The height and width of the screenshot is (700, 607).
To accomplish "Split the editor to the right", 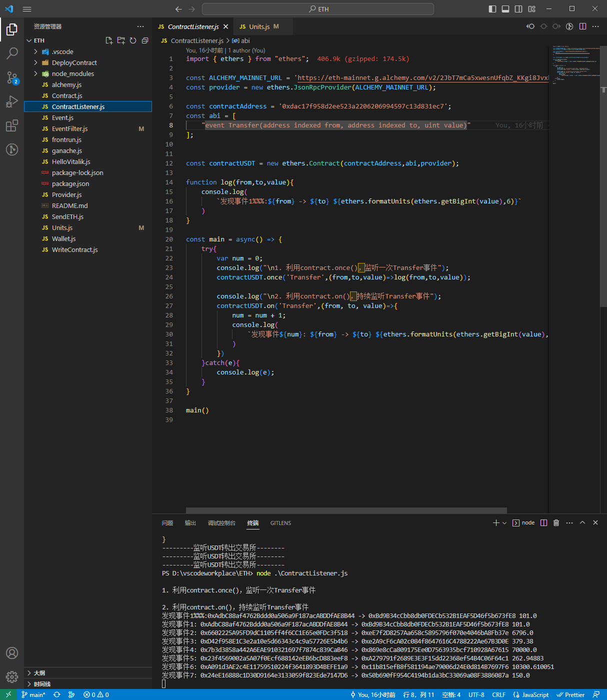I will point(582,26).
